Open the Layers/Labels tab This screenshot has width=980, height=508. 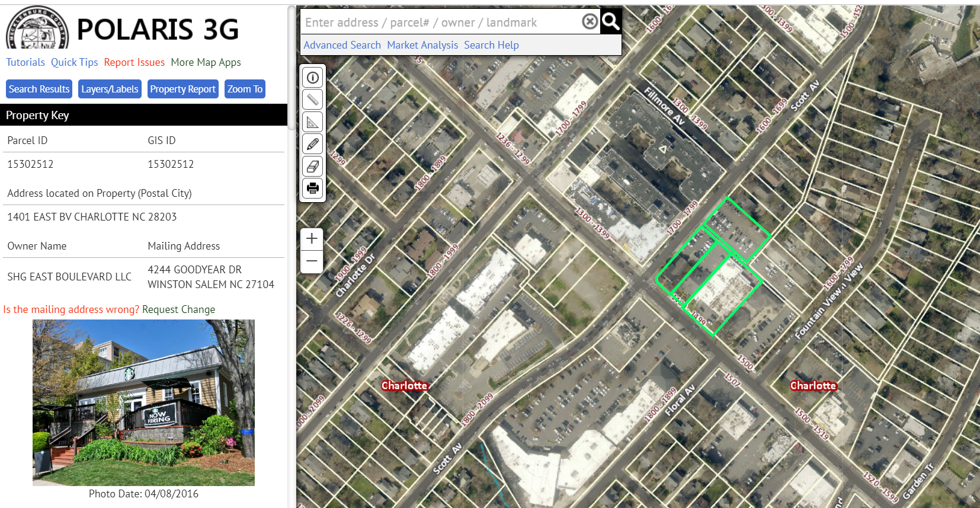click(x=110, y=89)
